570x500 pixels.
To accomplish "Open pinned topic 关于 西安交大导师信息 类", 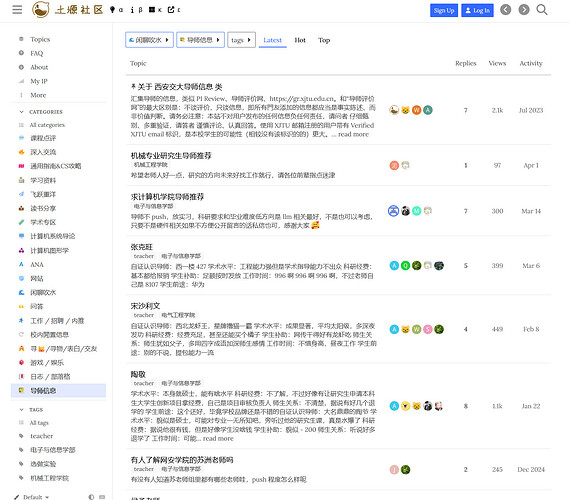I will coord(180,87).
